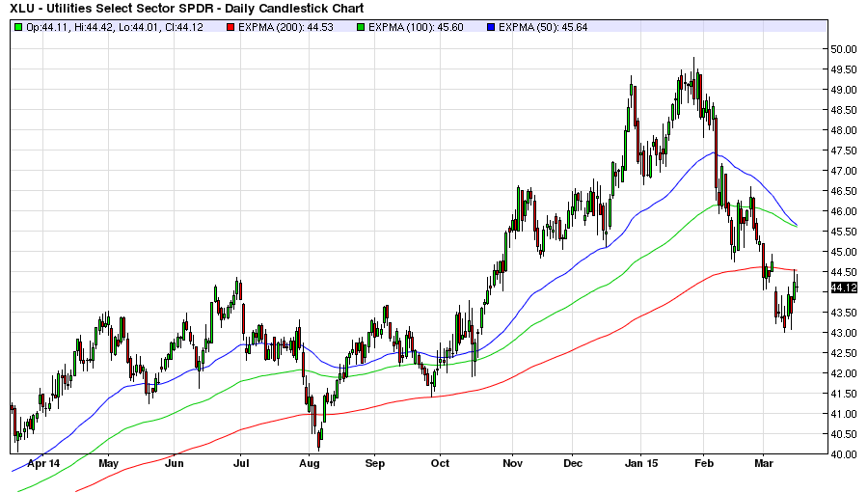
Task: Click the 49.00 price axis label
Action: point(844,90)
